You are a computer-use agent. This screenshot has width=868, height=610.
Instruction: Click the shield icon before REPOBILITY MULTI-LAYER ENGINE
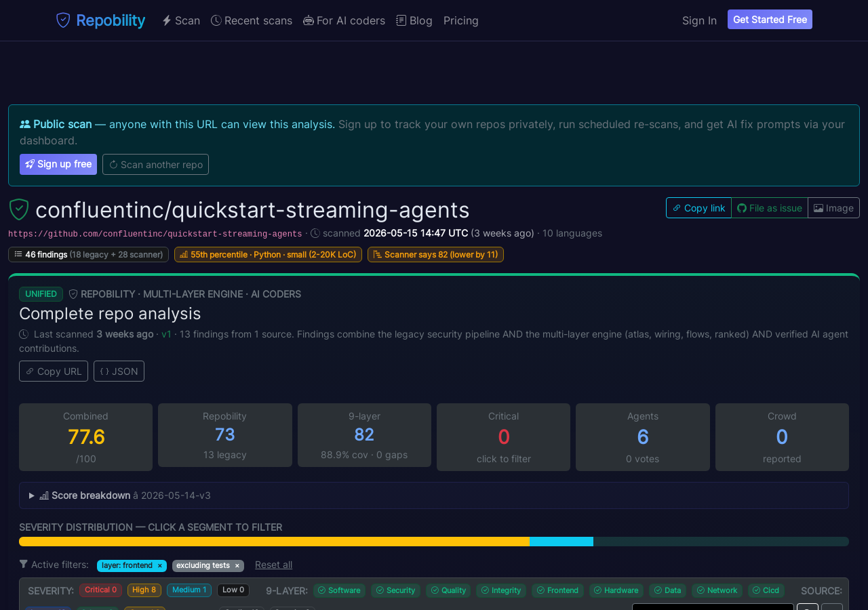pos(73,294)
